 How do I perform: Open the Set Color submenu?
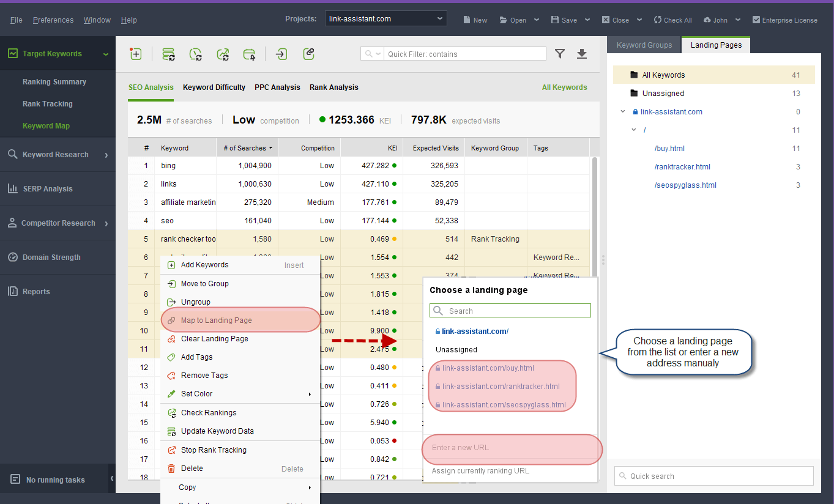click(240, 394)
